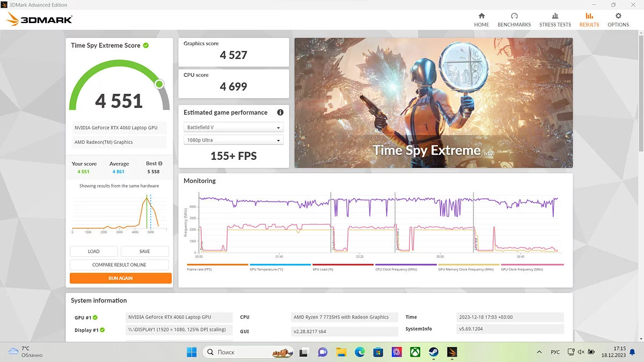Screen dimensions: 644x362
Task: Click the Run Again button
Action: point(121,278)
